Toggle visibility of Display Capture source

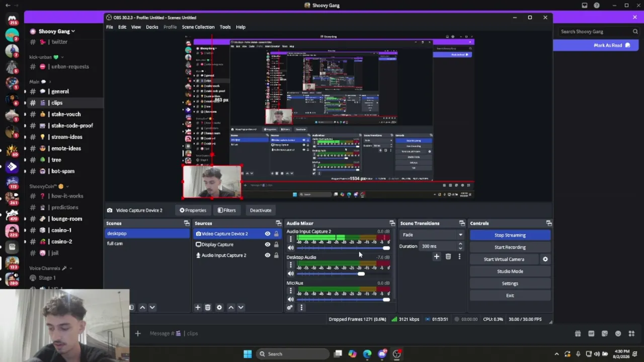point(268,244)
